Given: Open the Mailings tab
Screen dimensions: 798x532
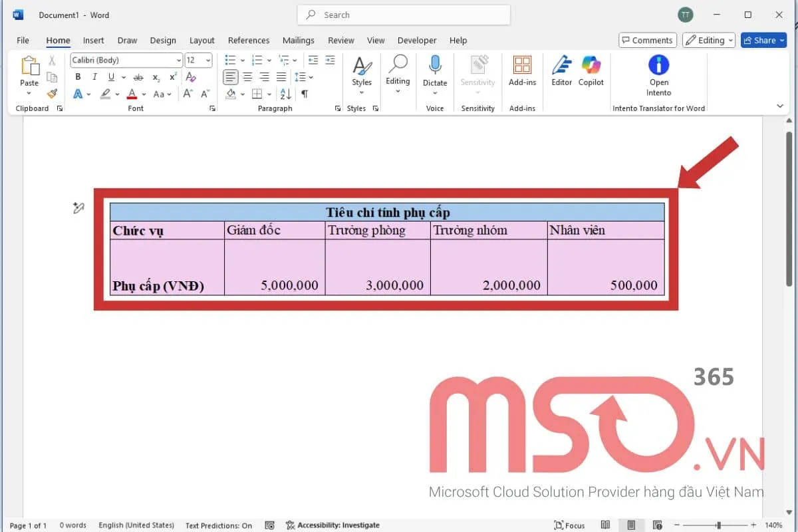Looking at the screenshot, I should click(298, 40).
